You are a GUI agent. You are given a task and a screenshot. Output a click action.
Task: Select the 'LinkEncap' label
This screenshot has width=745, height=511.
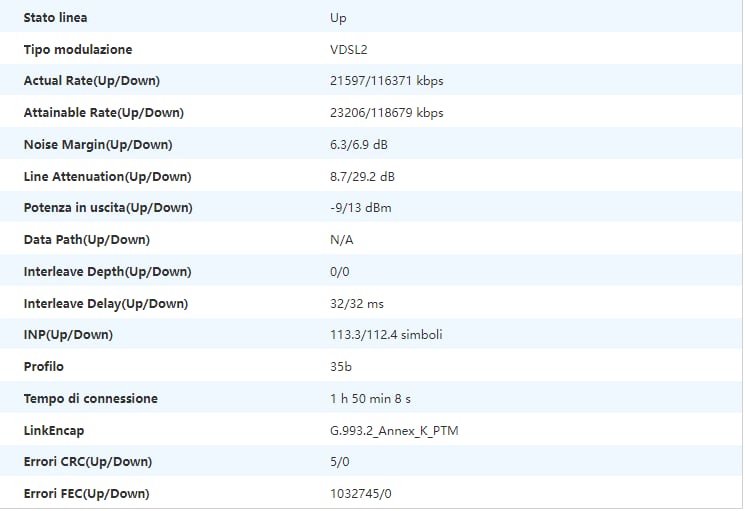[x=54, y=431]
